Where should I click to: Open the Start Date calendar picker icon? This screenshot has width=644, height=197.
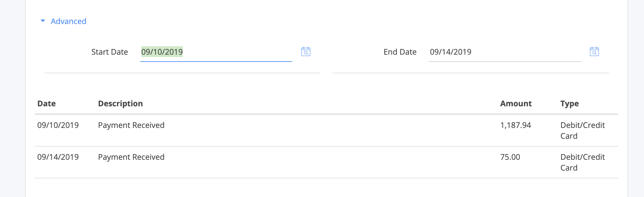click(305, 52)
